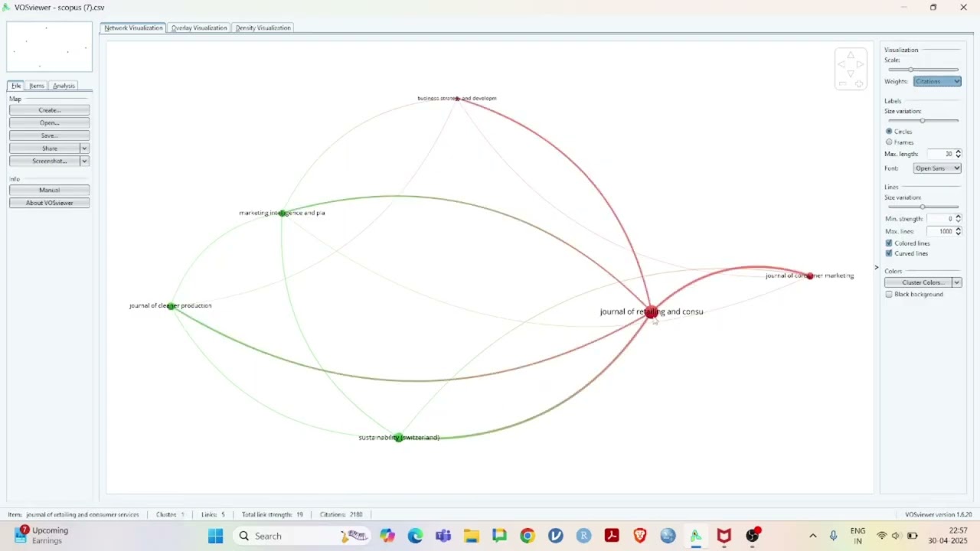980x551 pixels.
Task: Click the Max. lines input field
Action: (x=941, y=231)
